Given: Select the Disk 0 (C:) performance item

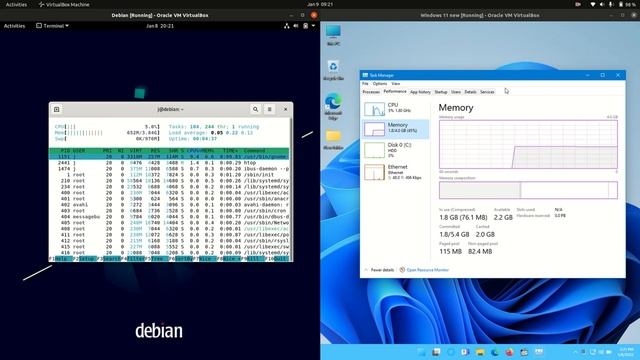Looking at the screenshot, I should click(395, 150).
